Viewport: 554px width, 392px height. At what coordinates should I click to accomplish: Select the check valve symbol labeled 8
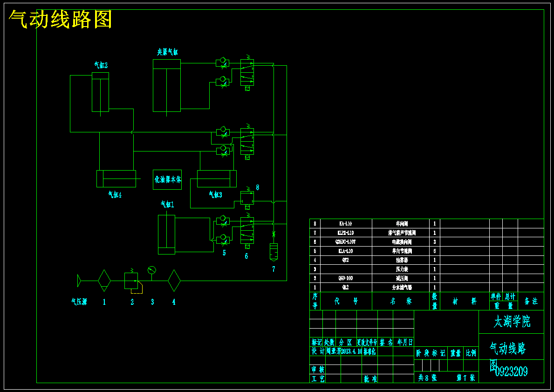[x=247, y=198]
